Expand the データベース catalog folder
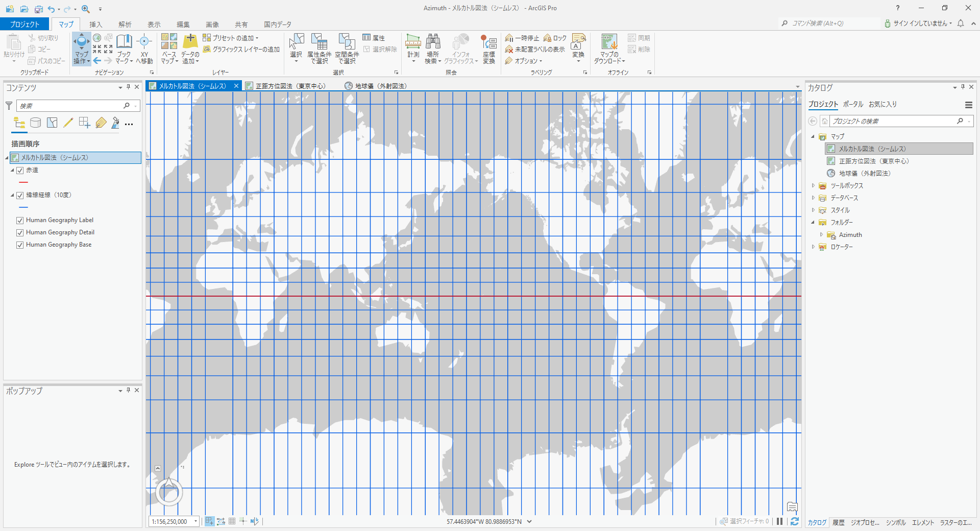Viewport: 980px width, 531px height. (x=813, y=198)
